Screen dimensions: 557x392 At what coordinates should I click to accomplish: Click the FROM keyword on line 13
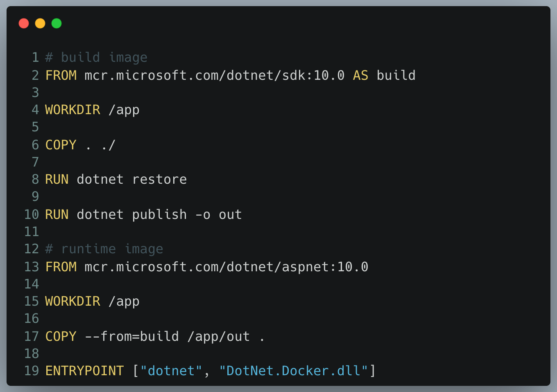[61, 267]
